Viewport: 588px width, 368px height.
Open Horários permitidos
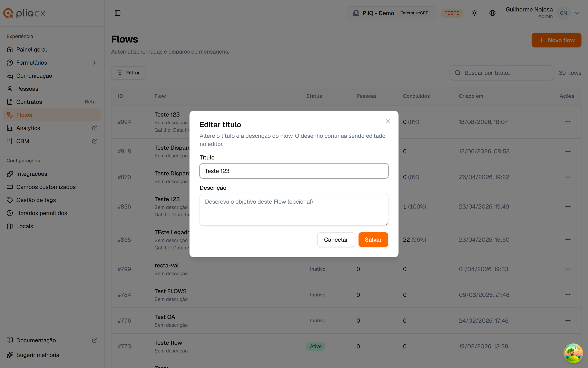pos(52,213)
